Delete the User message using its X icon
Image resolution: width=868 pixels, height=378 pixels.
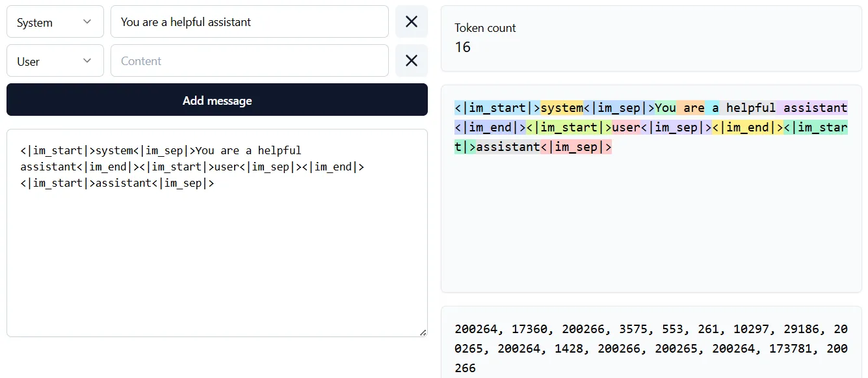pyautogui.click(x=411, y=61)
